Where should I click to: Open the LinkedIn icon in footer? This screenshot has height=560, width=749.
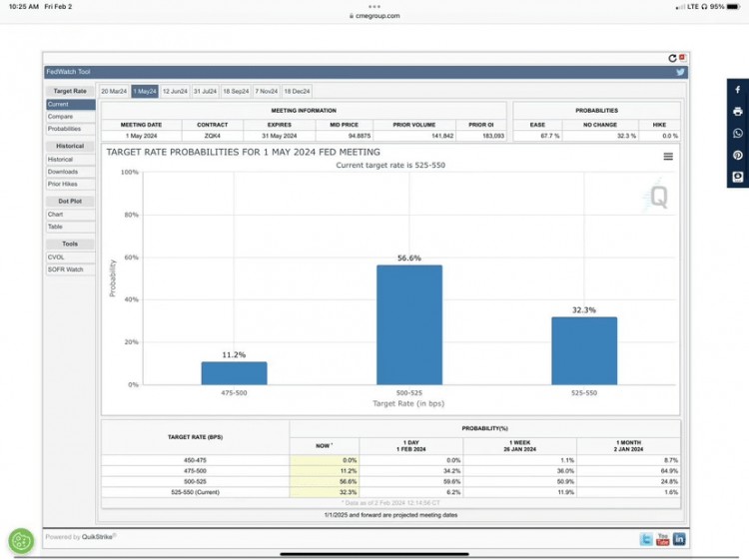click(679, 539)
